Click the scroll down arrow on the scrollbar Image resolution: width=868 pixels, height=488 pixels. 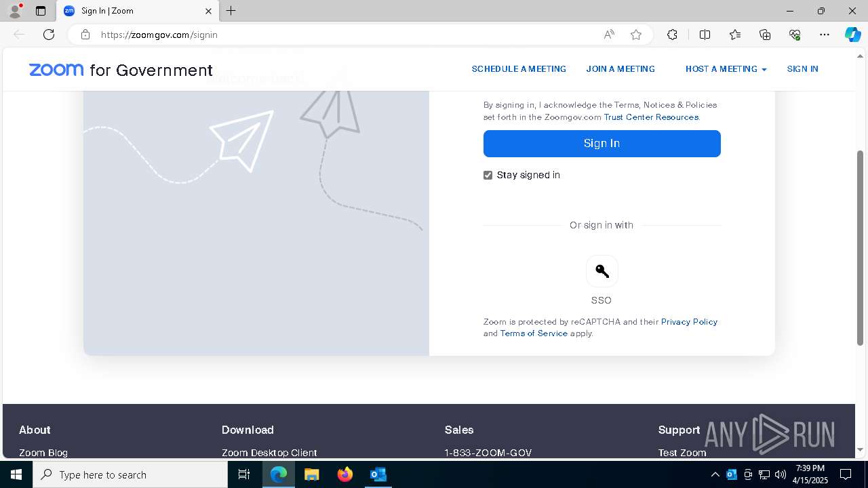861,449
